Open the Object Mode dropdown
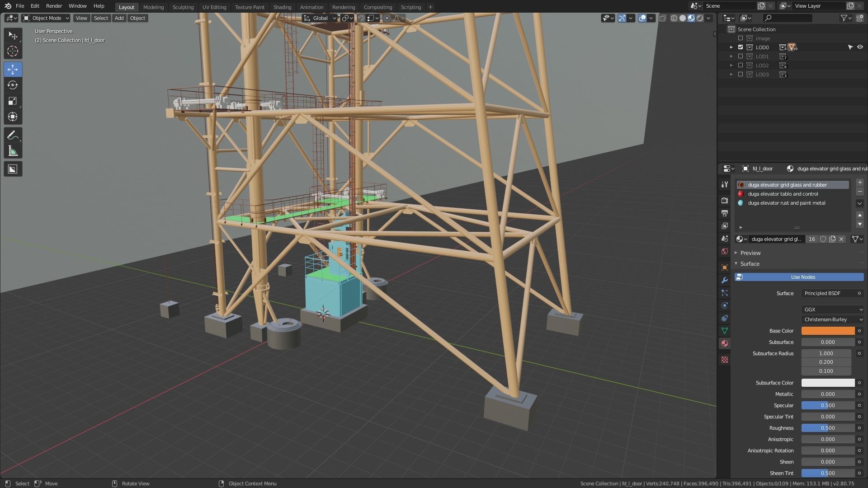The width and height of the screenshot is (868, 488). click(46, 18)
